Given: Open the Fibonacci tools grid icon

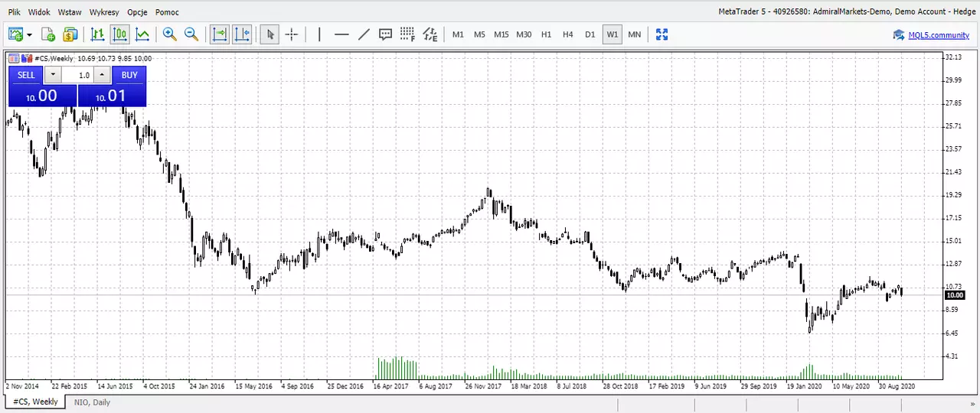Looking at the screenshot, I should 407,34.
